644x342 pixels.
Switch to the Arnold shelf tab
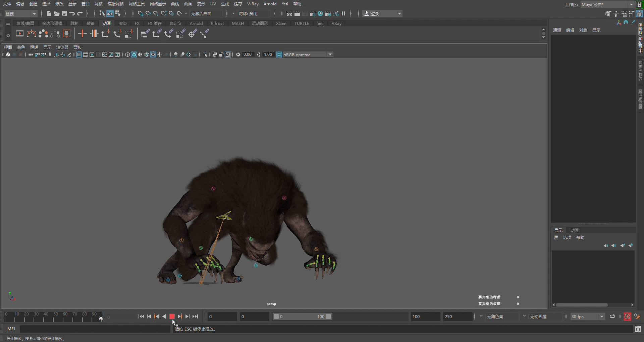click(196, 23)
